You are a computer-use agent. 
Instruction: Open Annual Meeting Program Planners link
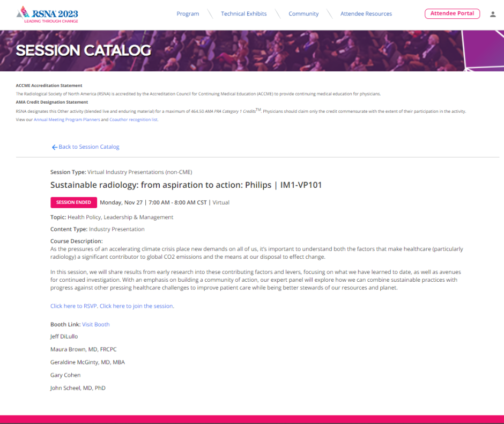click(x=66, y=120)
